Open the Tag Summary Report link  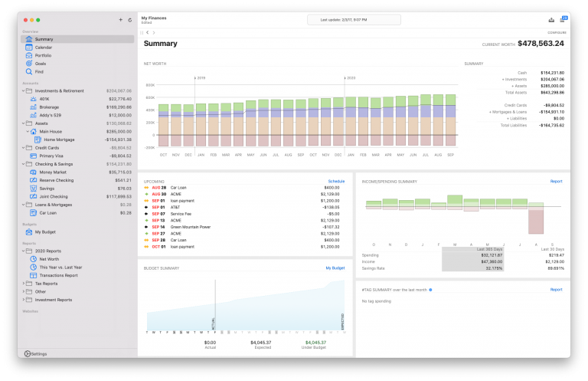(x=556, y=290)
